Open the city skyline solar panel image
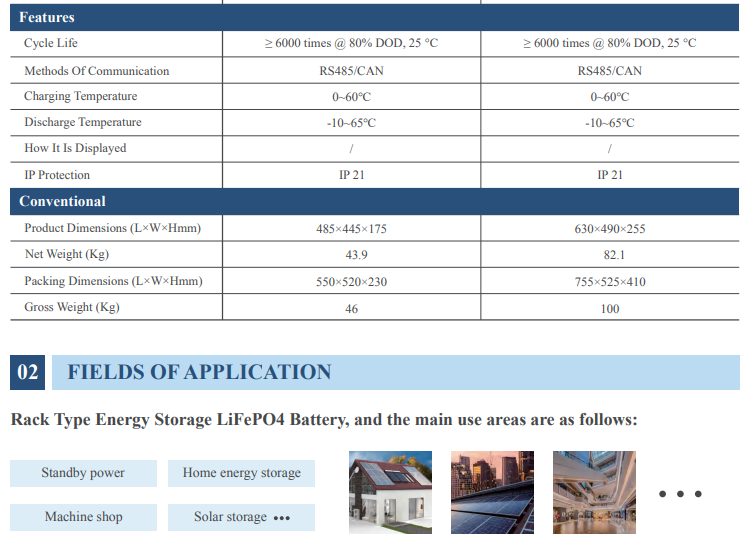The width and height of the screenshot is (751, 548). [x=492, y=493]
